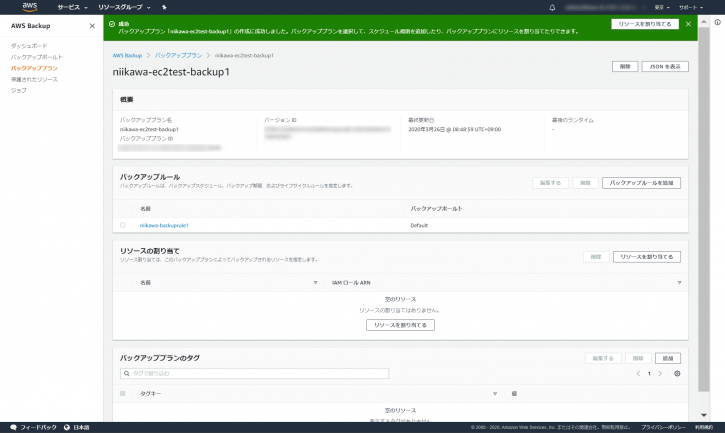Click the pin shortcut icon

(x=164, y=7)
